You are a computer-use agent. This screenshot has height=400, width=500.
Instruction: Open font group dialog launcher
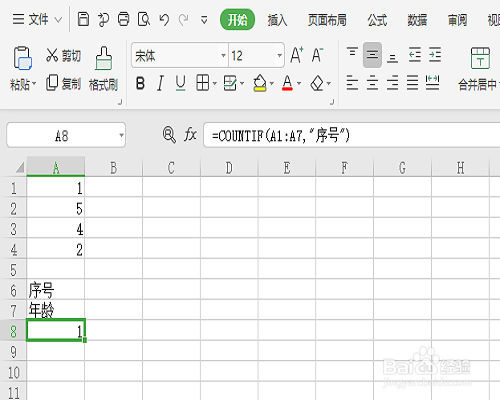pos(332,102)
